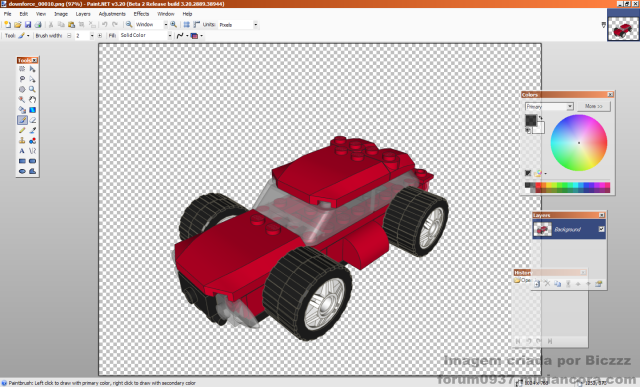This screenshot has width=640, height=387.
Task: Select the Recolor tool
Action: [x=32, y=140]
